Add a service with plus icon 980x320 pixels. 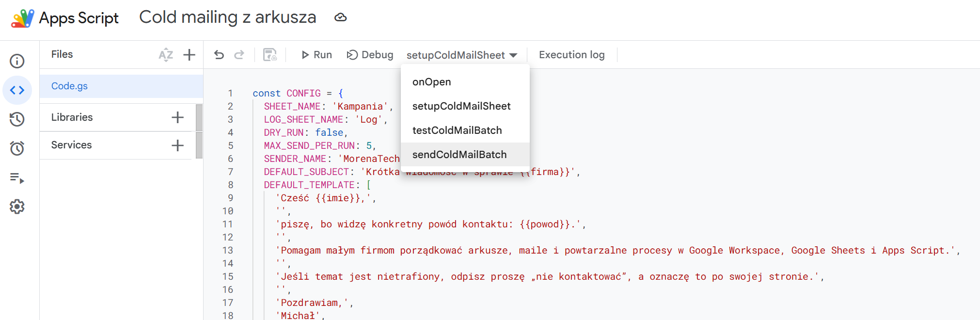click(x=178, y=145)
